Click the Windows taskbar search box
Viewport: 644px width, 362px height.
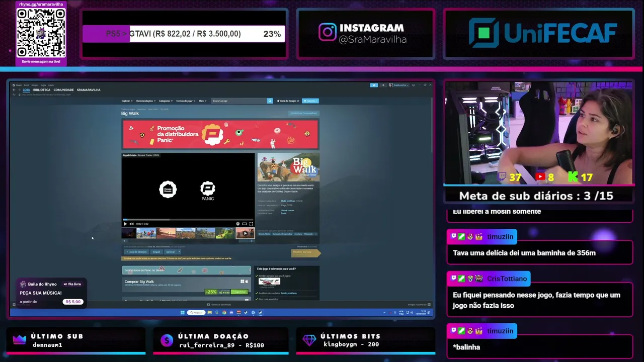point(196,313)
